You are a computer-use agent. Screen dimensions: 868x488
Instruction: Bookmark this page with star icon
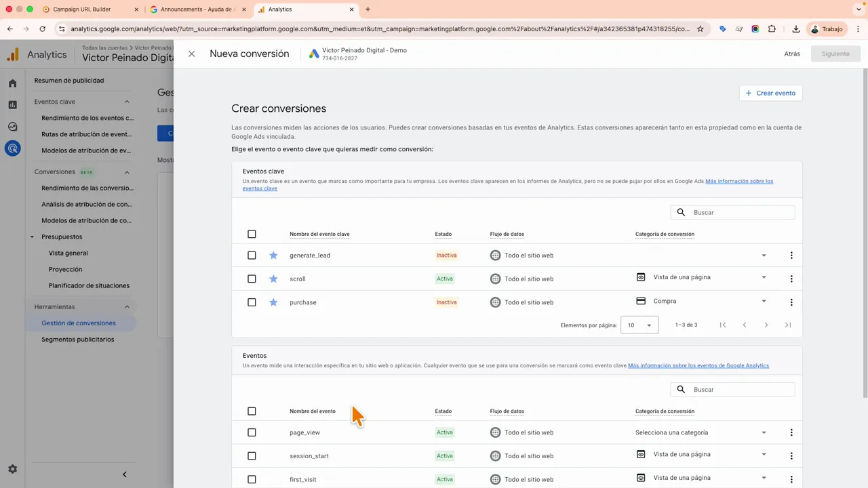(701, 29)
